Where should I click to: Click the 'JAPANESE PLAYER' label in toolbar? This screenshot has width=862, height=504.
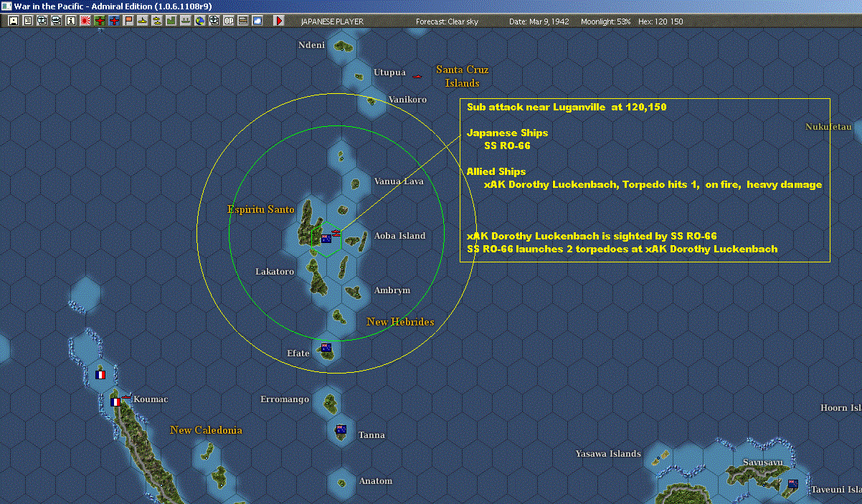pyautogui.click(x=332, y=22)
